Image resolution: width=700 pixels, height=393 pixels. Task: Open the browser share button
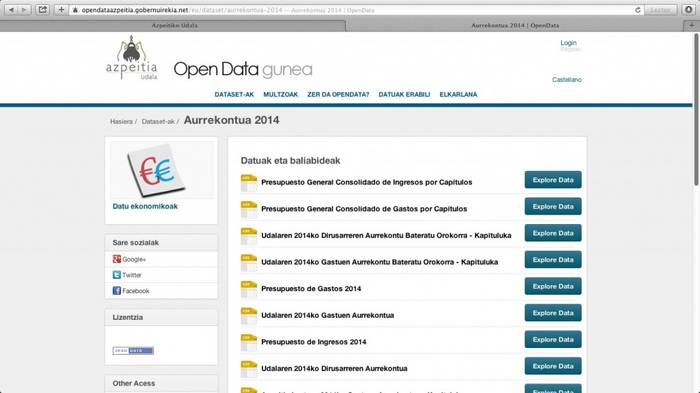click(x=42, y=9)
